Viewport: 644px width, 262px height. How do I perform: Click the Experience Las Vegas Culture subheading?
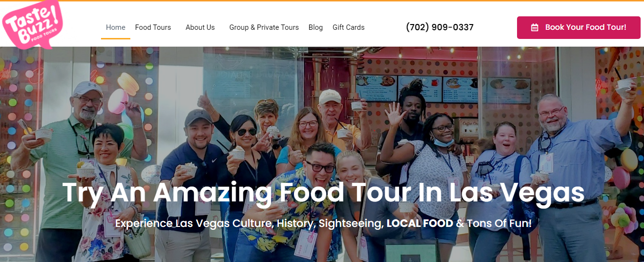click(x=323, y=223)
